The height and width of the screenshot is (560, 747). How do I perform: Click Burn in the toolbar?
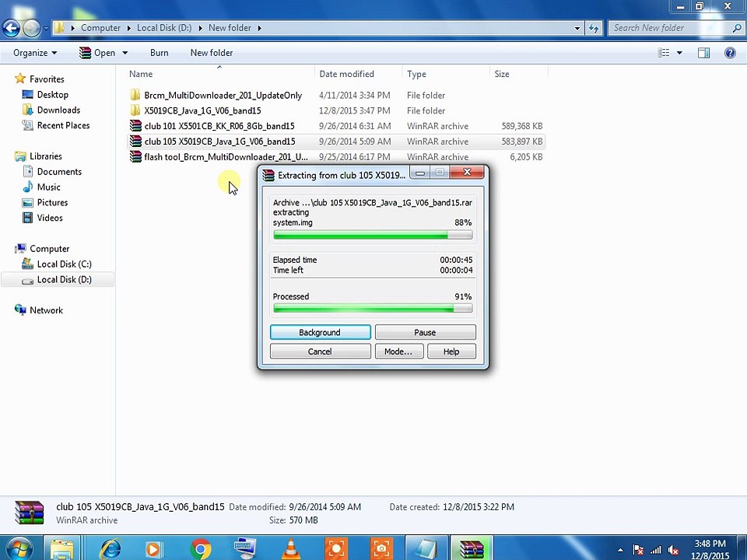click(x=159, y=53)
